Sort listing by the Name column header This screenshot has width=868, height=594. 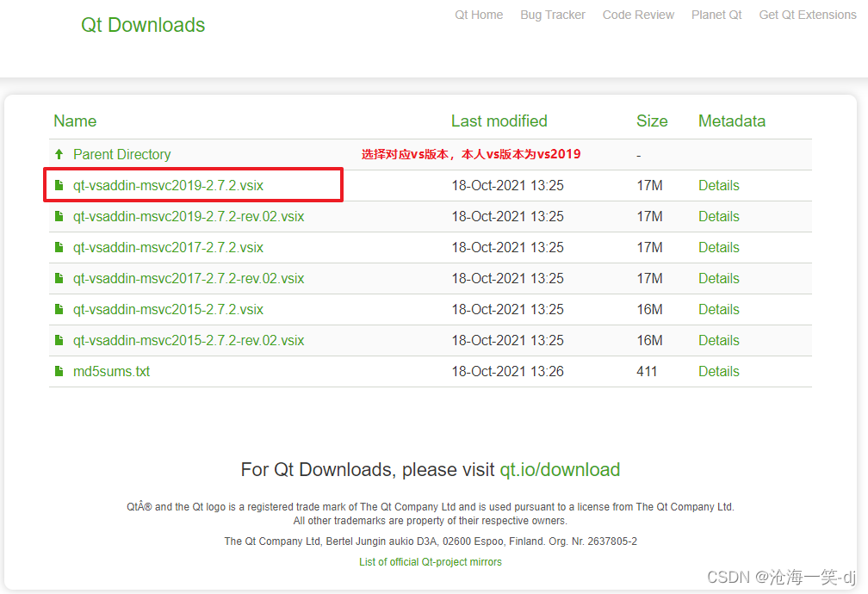[x=75, y=121]
